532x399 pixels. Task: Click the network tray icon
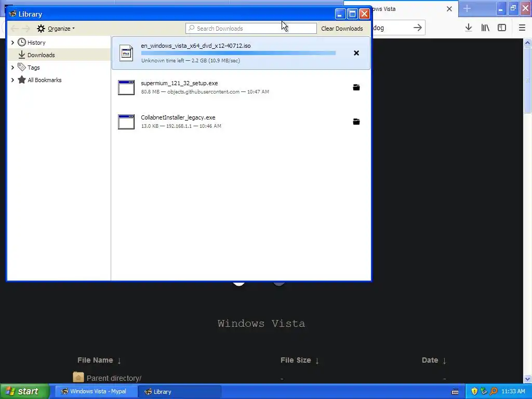[x=484, y=391]
